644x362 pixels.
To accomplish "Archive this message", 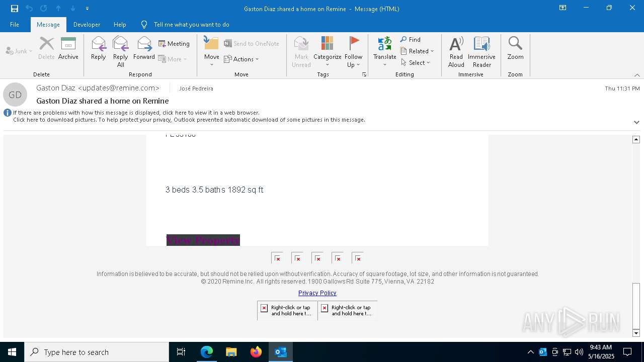I will point(68,49).
